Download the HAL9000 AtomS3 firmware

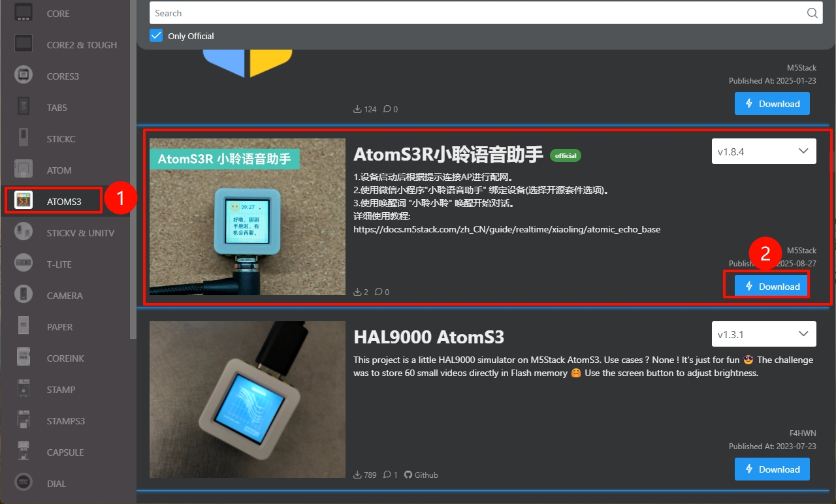(x=772, y=469)
